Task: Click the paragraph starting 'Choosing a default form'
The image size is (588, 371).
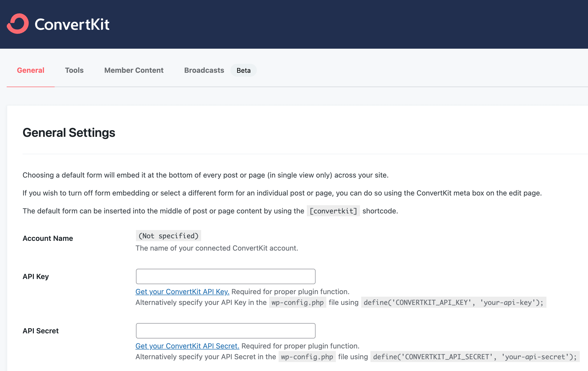Action: click(205, 175)
